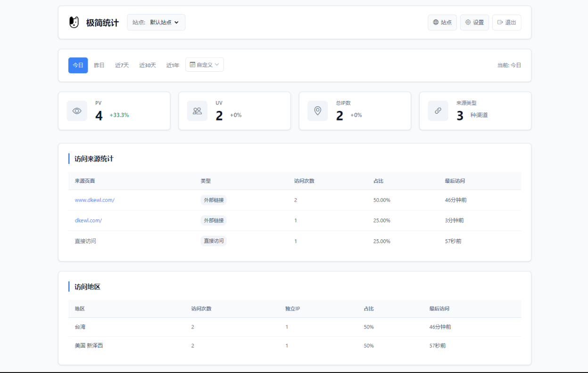Viewport: 588px width, 373px height.
Task: Click the 50.00% percentage cell
Action: (x=382, y=200)
